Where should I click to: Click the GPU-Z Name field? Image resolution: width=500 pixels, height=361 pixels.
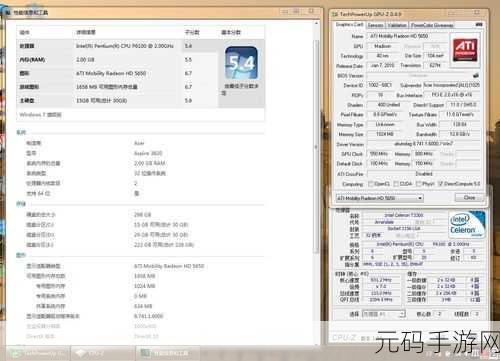pos(406,36)
